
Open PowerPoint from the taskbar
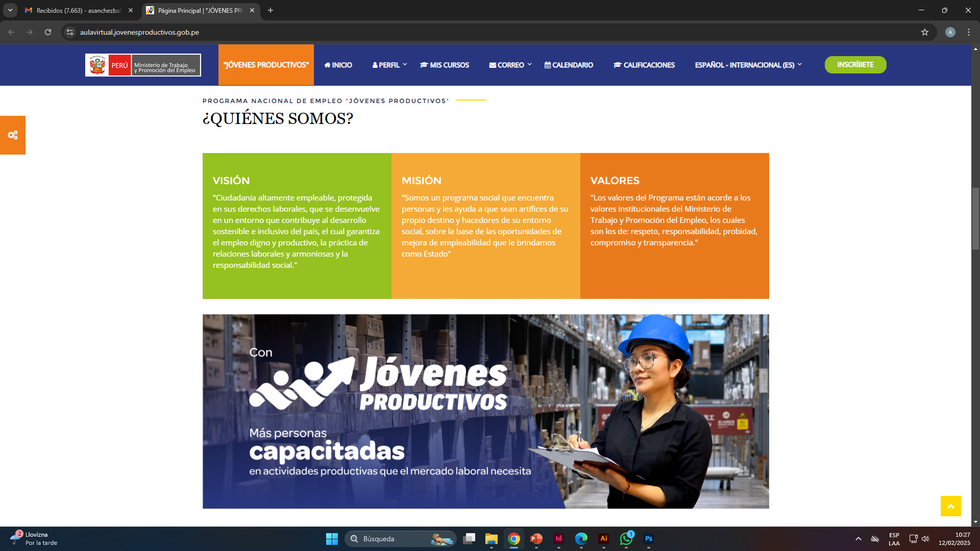tap(536, 539)
